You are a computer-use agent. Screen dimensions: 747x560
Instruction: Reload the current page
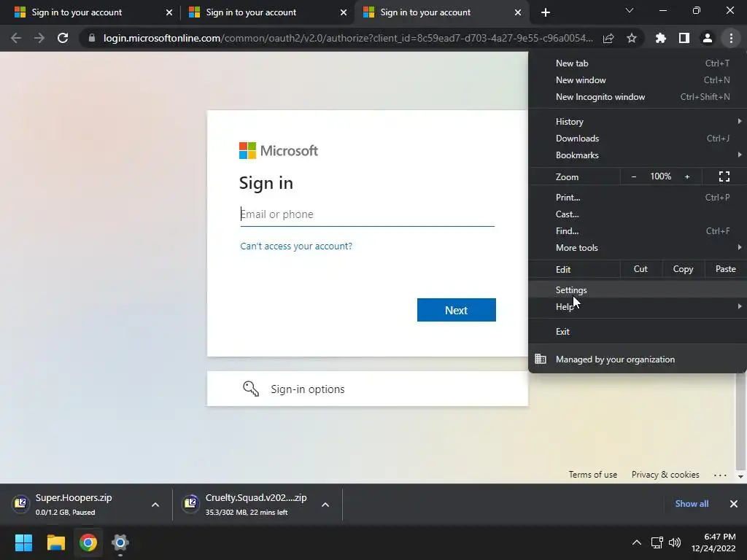click(63, 38)
